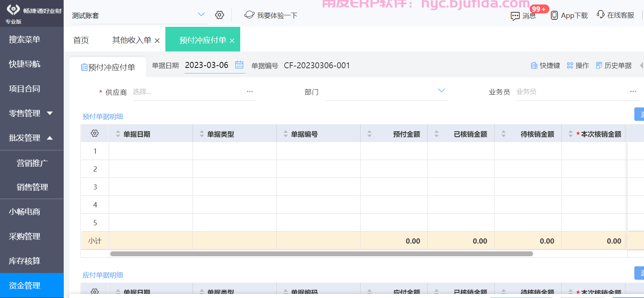Click the select button beside 应付单据明细
Viewport: 644px width, 298px height.
pos(639,273)
